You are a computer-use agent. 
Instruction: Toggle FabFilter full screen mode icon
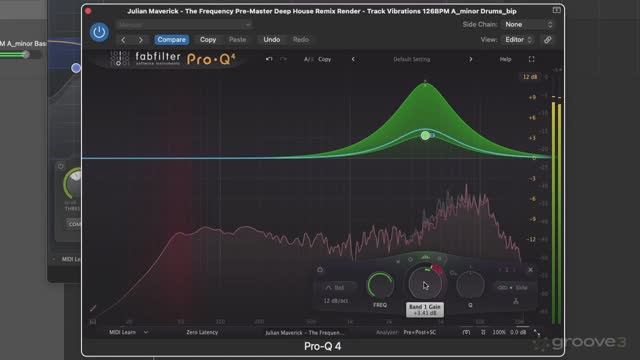pyautogui.click(x=531, y=59)
